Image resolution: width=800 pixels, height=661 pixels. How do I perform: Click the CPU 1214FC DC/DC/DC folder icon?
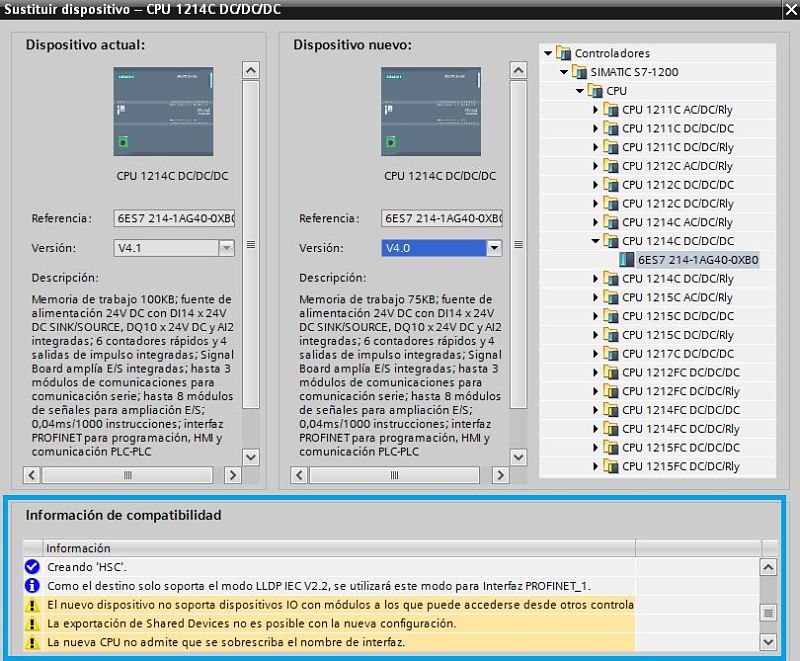[611, 410]
